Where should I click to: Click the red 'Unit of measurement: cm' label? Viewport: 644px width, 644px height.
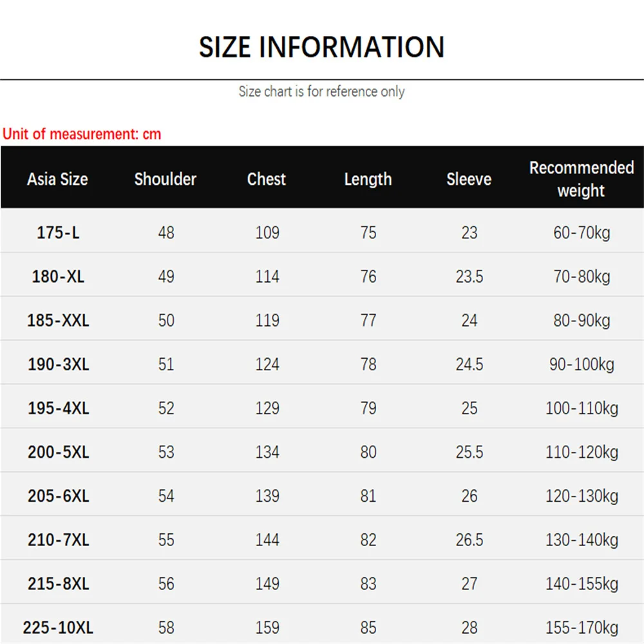pos(82,134)
